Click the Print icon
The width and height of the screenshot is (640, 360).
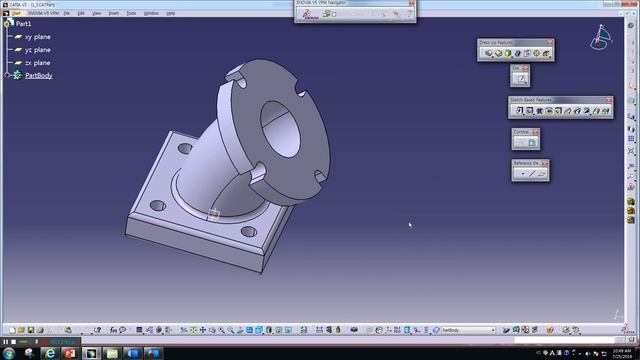(x=40, y=330)
